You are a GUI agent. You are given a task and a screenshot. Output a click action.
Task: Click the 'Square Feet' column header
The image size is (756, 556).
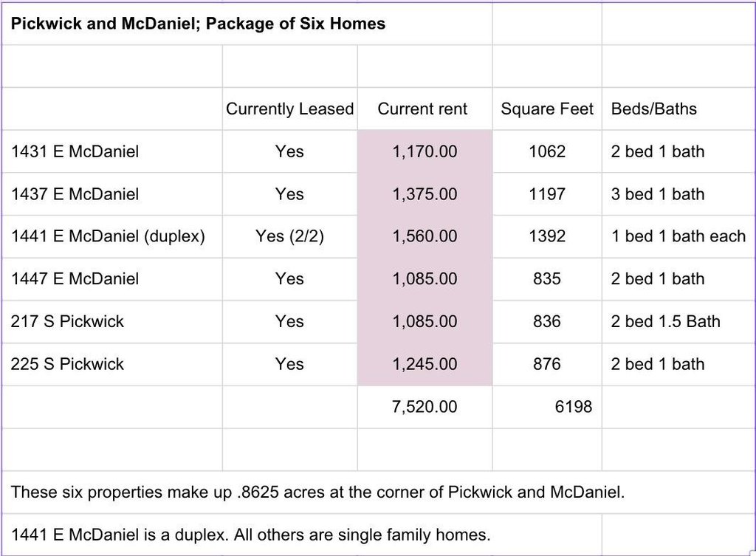tap(547, 109)
